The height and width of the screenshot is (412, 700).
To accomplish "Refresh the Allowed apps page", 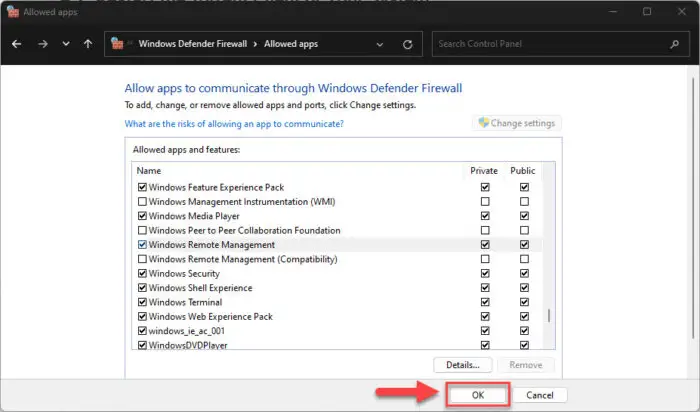I will [408, 44].
